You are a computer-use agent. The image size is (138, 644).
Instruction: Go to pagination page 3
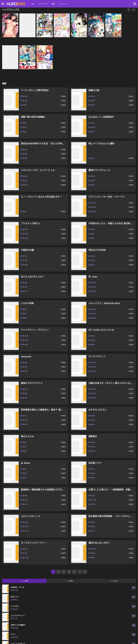(64, 572)
